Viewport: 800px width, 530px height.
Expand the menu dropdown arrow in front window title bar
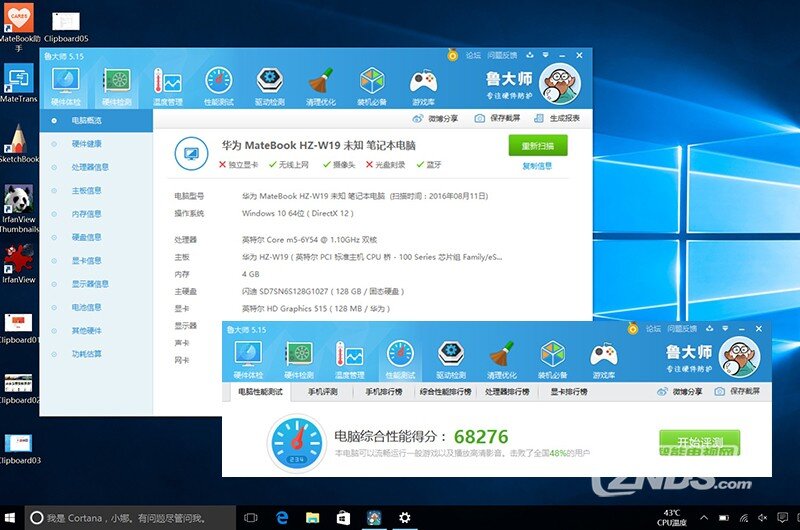point(725,329)
